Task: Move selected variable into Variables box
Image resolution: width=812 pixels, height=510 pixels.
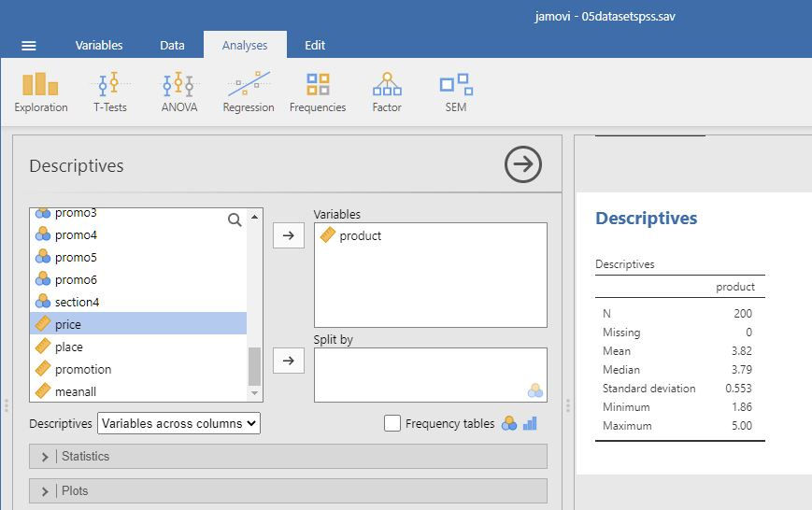Action: (289, 235)
